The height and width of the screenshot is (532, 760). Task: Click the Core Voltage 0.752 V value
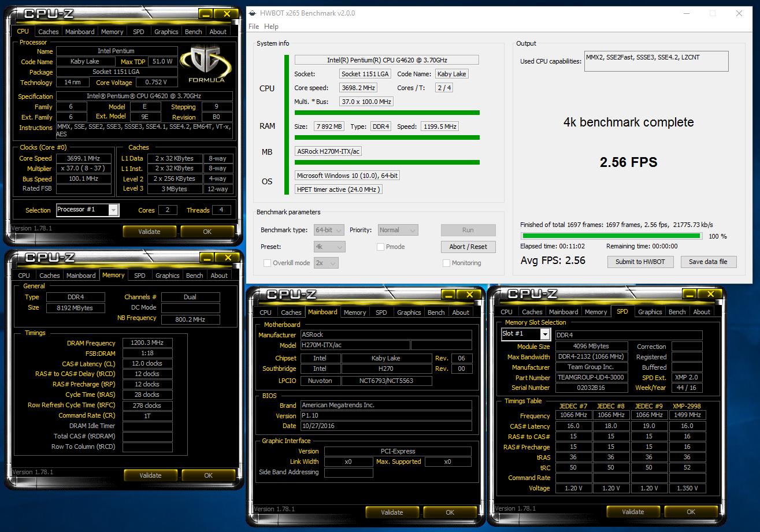click(x=156, y=83)
